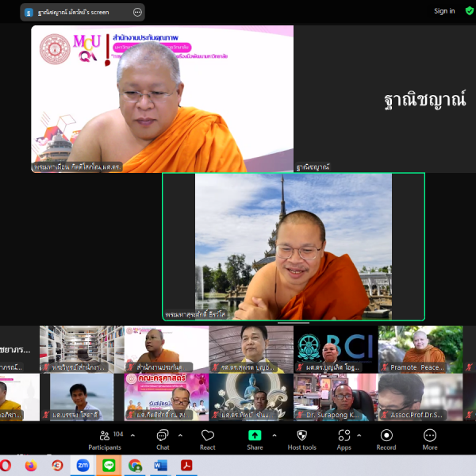Expand the Chat options arrow
This screenshot has height=476, width=476.
[x=180, y=436]
